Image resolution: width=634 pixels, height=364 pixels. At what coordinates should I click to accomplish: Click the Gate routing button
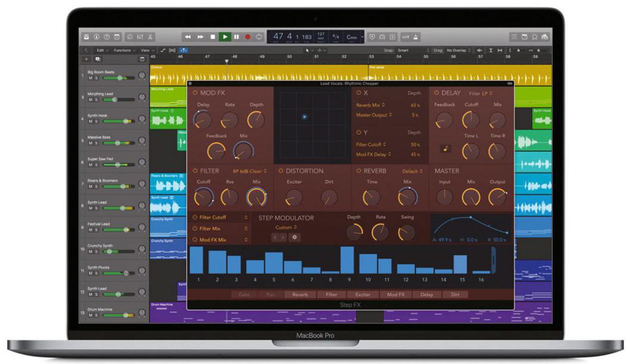click(244, 295)
